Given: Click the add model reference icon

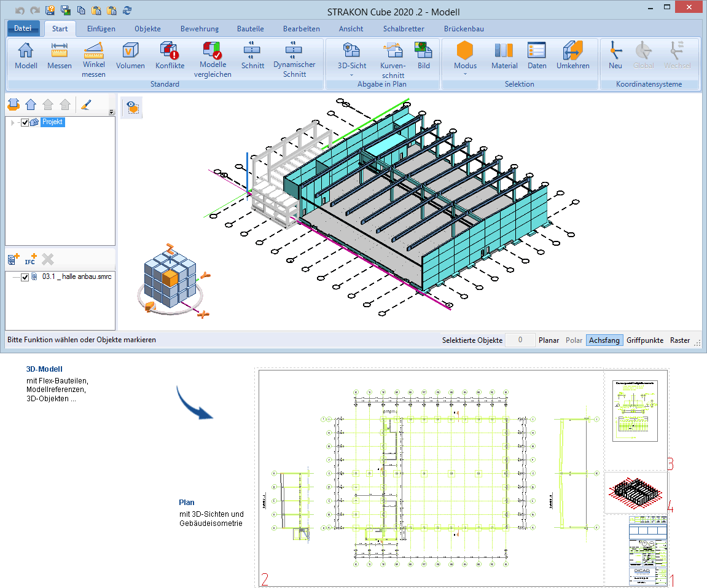Looking at the screenshot, I should (14, 259).
